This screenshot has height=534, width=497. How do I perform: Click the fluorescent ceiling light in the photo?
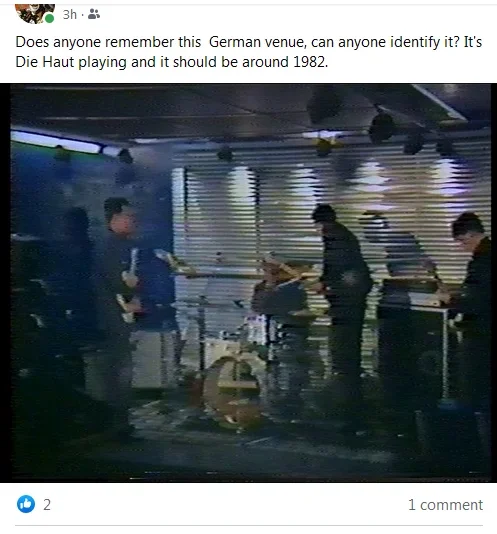click(x=57, y=142)
